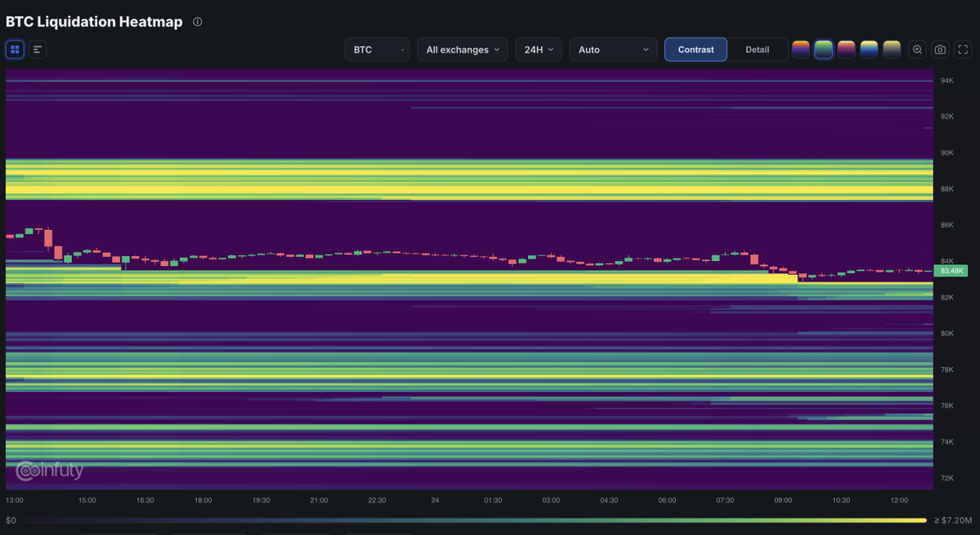Viewport: 980px width, 535px height.
Task: Expand the All exchanges dropdown
Action: [x=463, y=49]
